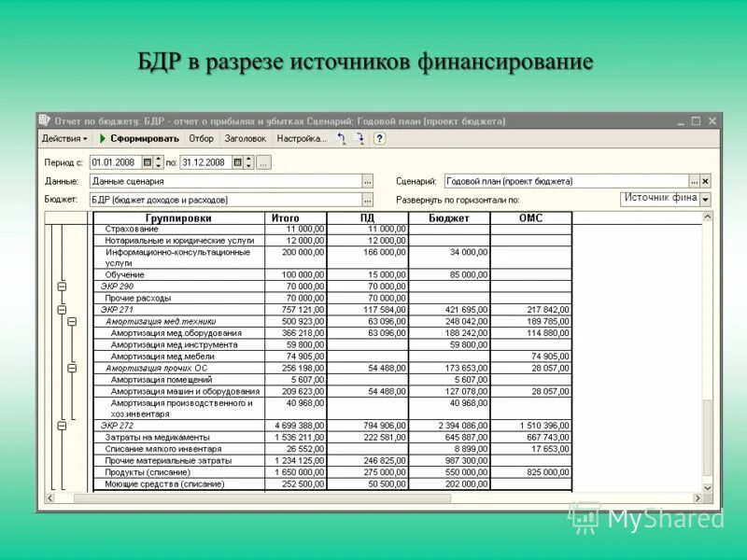Open the Действия dropdown menu
Viewport: 747px width, 560px height.
click(63, 137)
